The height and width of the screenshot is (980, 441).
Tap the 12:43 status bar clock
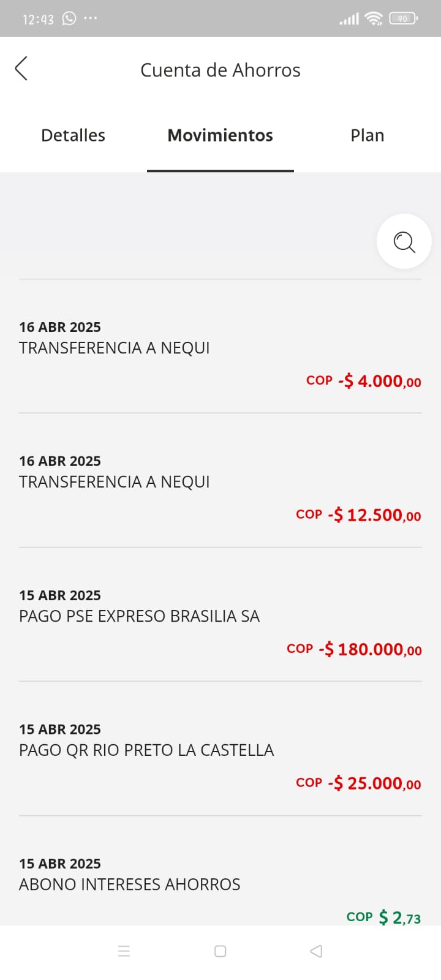(38, 19)
